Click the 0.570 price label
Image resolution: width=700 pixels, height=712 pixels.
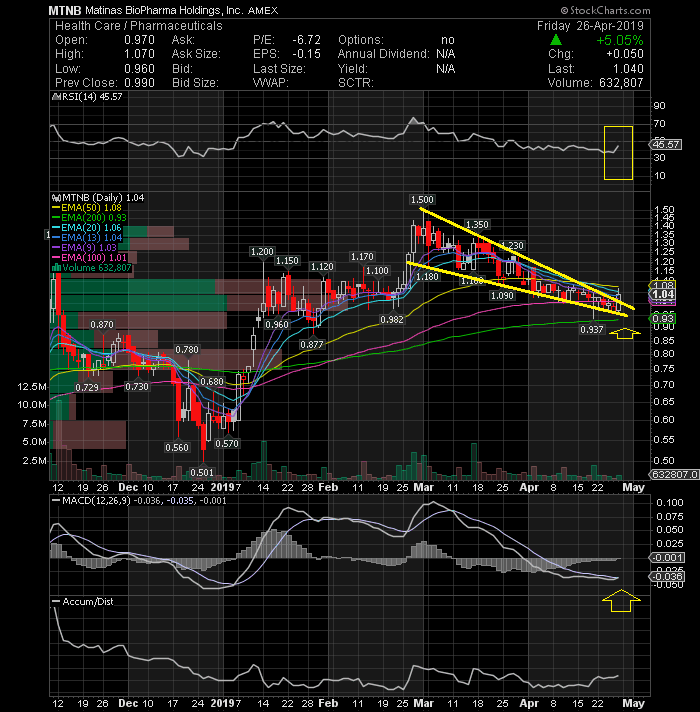pyautogui.click(x=227, y=443)
